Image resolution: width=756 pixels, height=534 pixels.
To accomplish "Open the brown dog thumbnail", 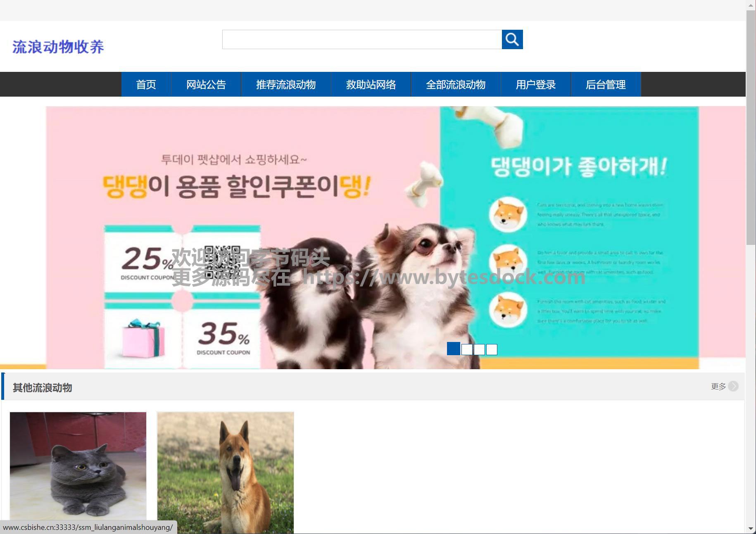I will pos(225,471).
